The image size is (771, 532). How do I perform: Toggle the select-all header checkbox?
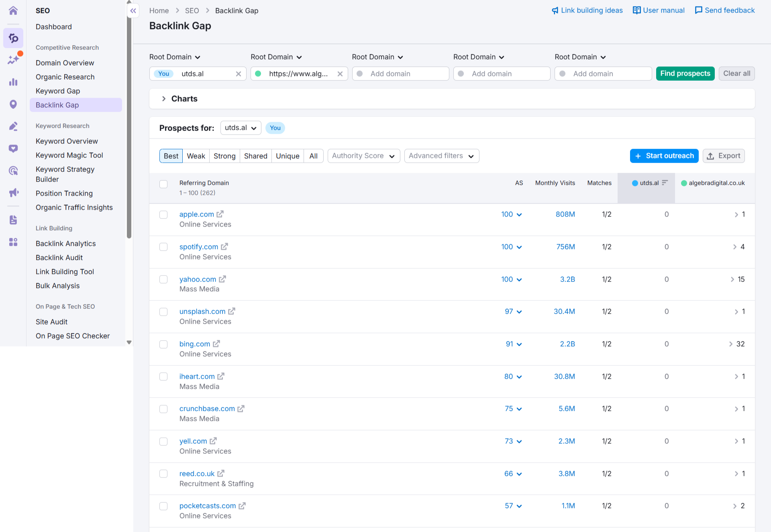pyautogui.click(x=163, y=184)
